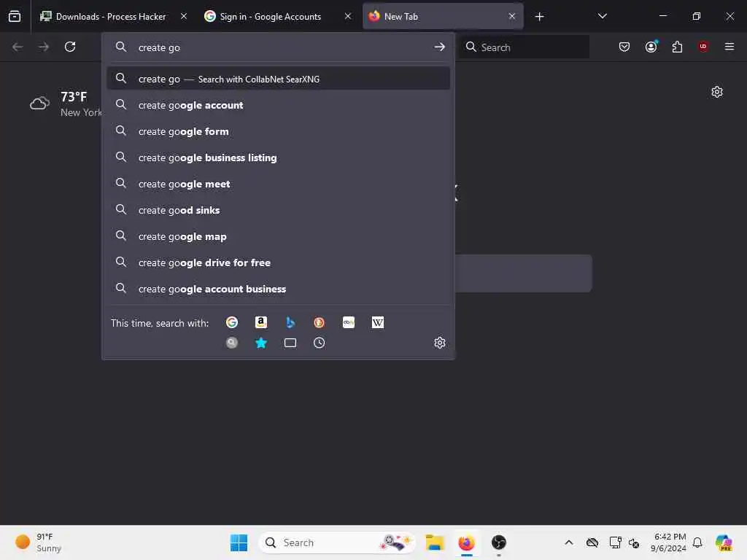This screenshot has height=560, width=747.
Task: Open File Explorer from the taskbar
Action: point(435,542)
